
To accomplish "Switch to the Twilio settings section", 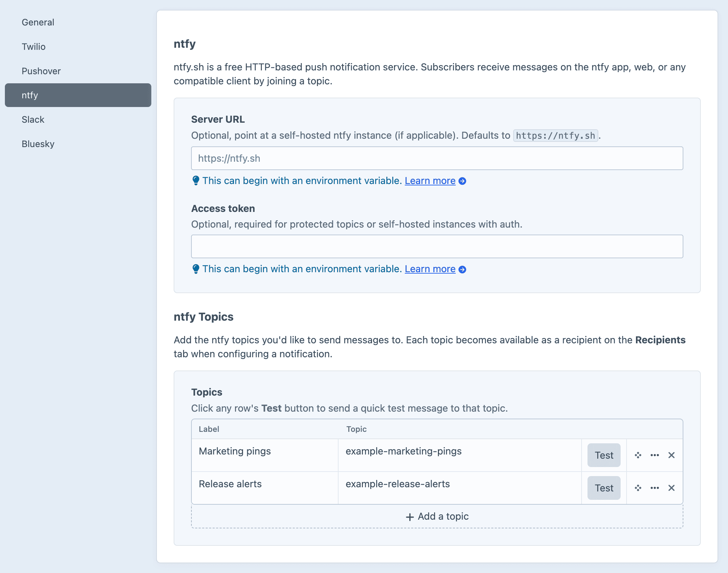I will (78, 47).
